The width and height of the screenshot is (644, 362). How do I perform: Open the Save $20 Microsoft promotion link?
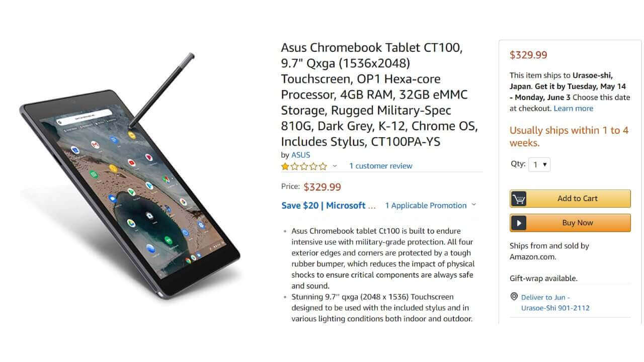[x=329, y=205]
